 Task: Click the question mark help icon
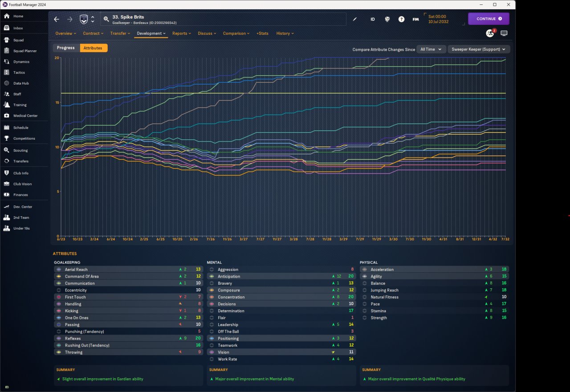[x=401, y=19]
